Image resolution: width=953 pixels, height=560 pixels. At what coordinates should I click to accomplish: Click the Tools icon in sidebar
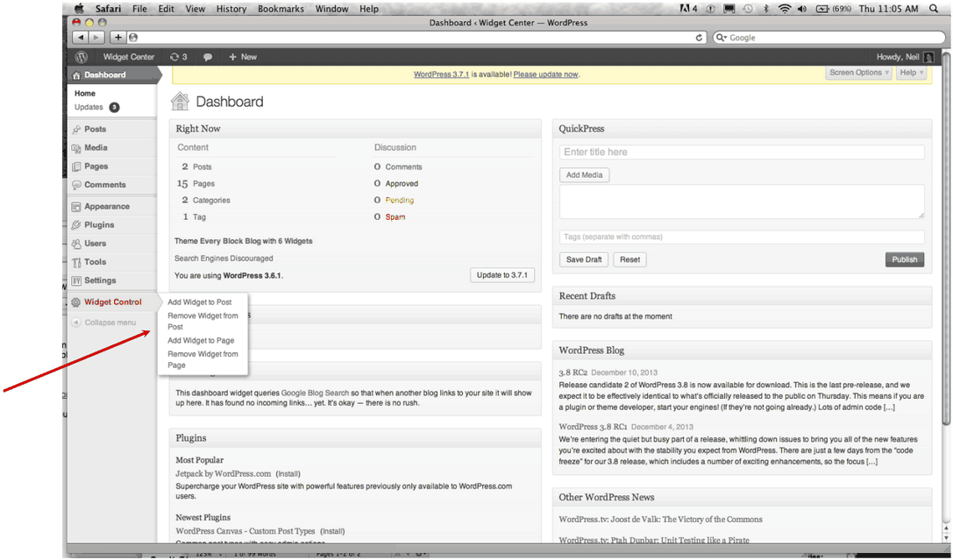pyautogui.click(x=76, y=262)
